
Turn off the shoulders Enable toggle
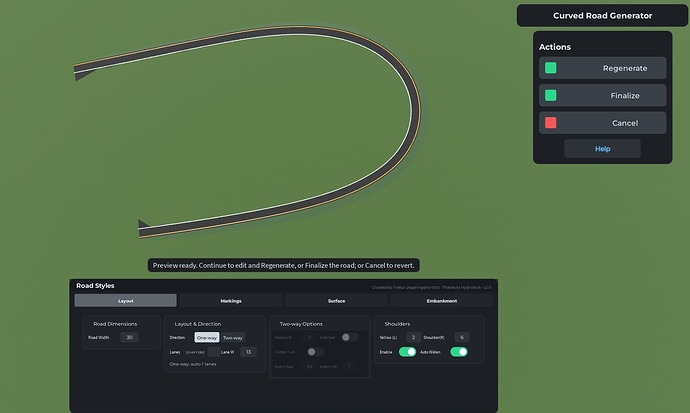coord(407,352)
